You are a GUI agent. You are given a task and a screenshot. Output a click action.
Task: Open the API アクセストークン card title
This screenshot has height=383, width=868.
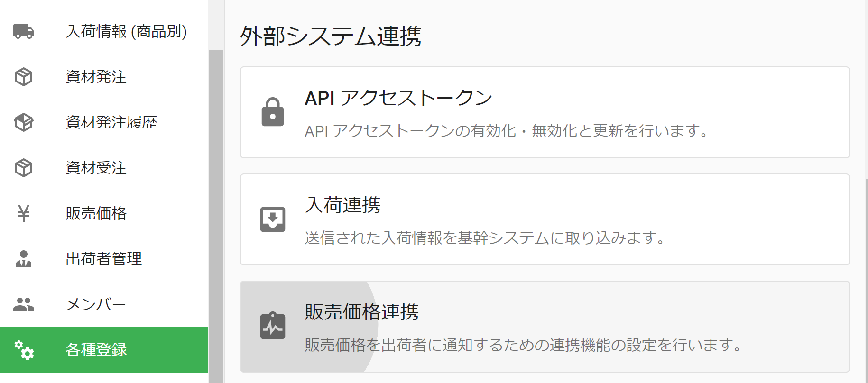pyautogui.click(x=398, y=98)
